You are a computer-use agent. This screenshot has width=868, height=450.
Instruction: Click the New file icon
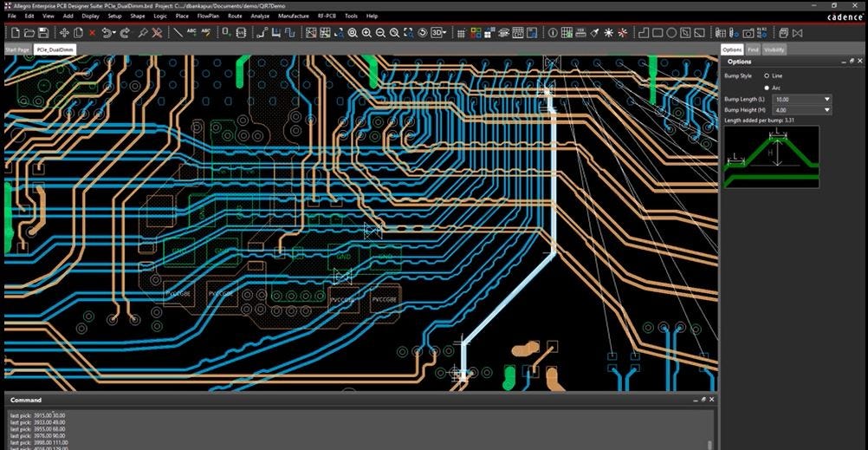pyautogui.click(x=16, y=33)
